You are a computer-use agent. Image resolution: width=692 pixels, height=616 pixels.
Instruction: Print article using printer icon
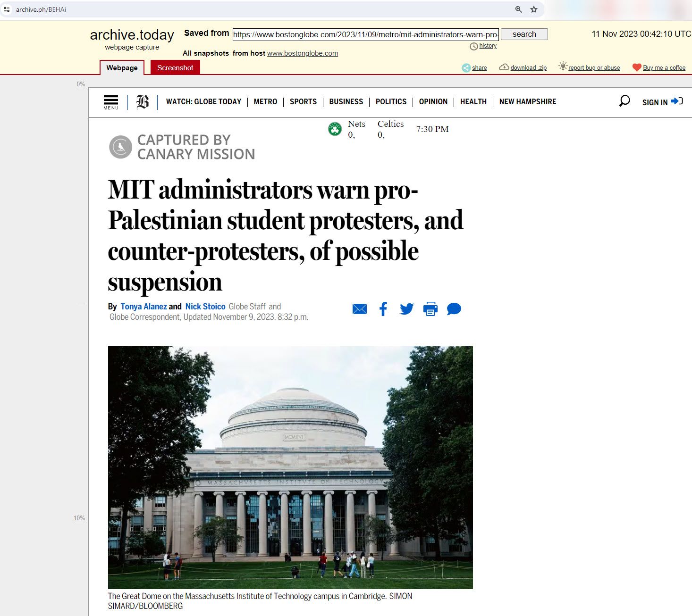(x=430, y=309)
